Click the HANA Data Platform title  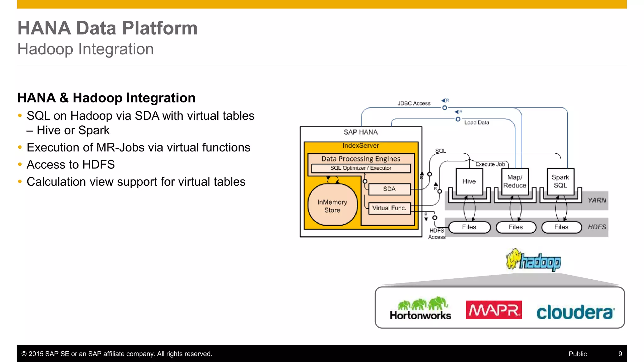(x=108, y=28)
